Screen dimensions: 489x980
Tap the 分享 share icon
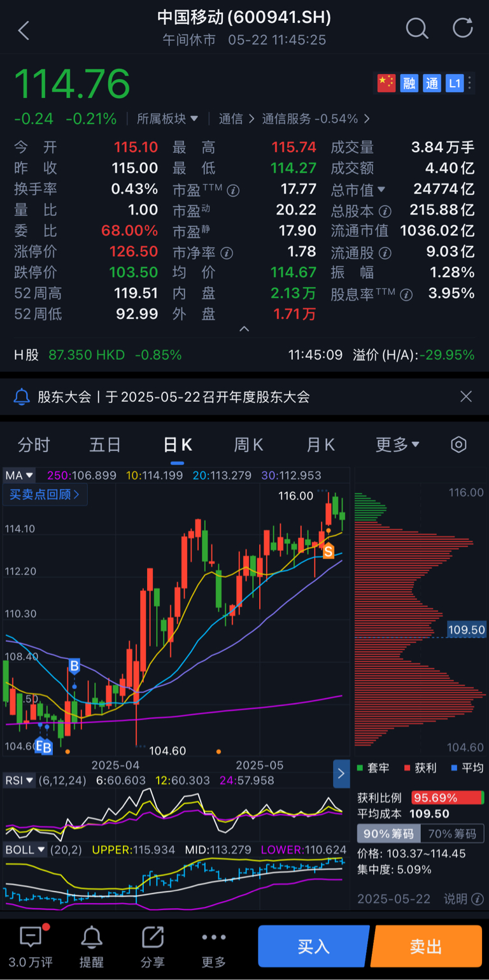[152, 937]
